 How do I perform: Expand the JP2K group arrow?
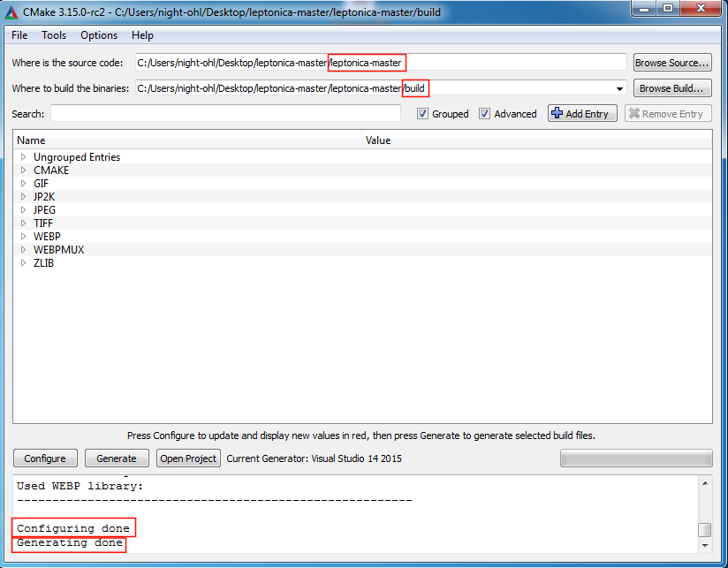click(23, 197)
